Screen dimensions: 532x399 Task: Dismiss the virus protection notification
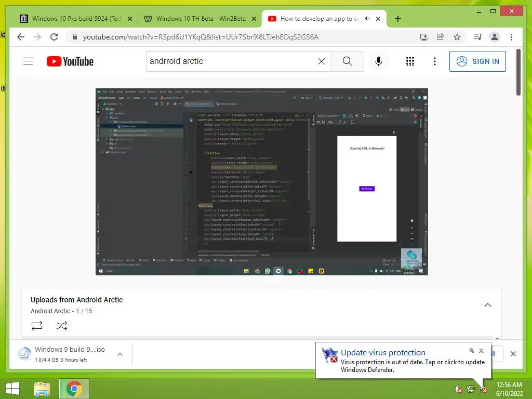tap(481, 351)
